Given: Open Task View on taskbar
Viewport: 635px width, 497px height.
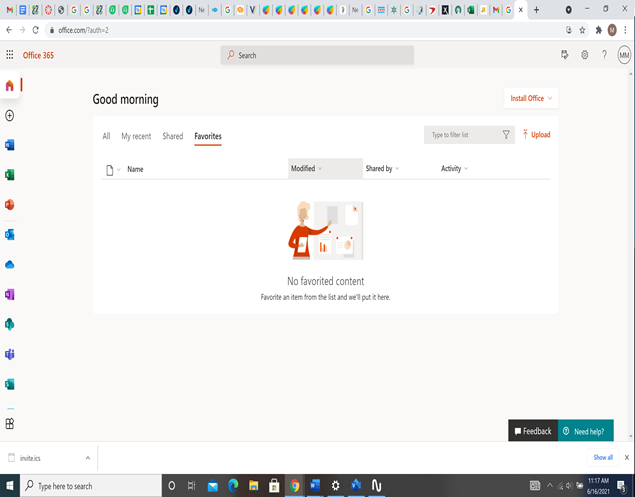Looking at the screenshot, I should click(192, 485).
